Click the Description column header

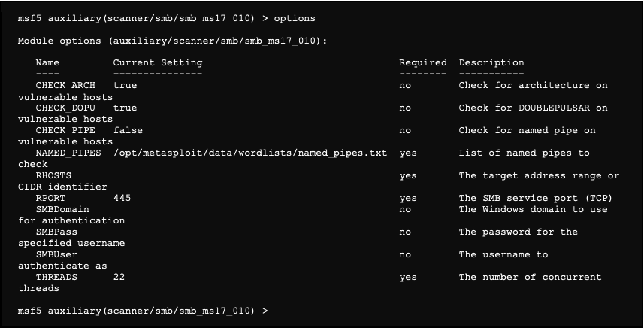pos(491,63)
